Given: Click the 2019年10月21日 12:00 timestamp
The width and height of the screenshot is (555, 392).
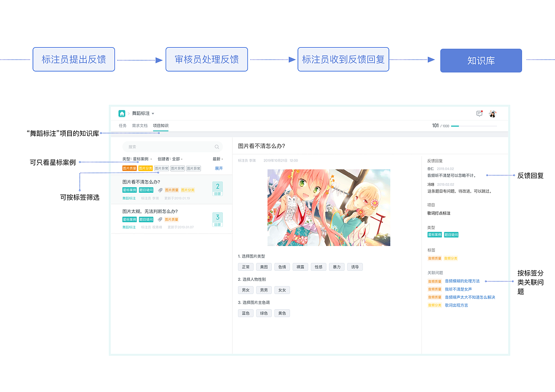Looking at the screenshot, I should pyautogui.click(x=281, y=161).
